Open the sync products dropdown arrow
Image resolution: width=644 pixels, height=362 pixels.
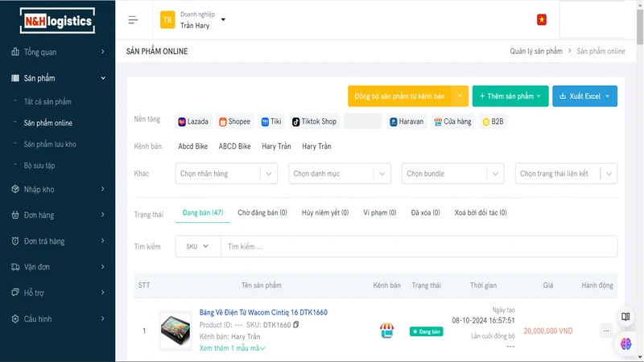[460, 96]
